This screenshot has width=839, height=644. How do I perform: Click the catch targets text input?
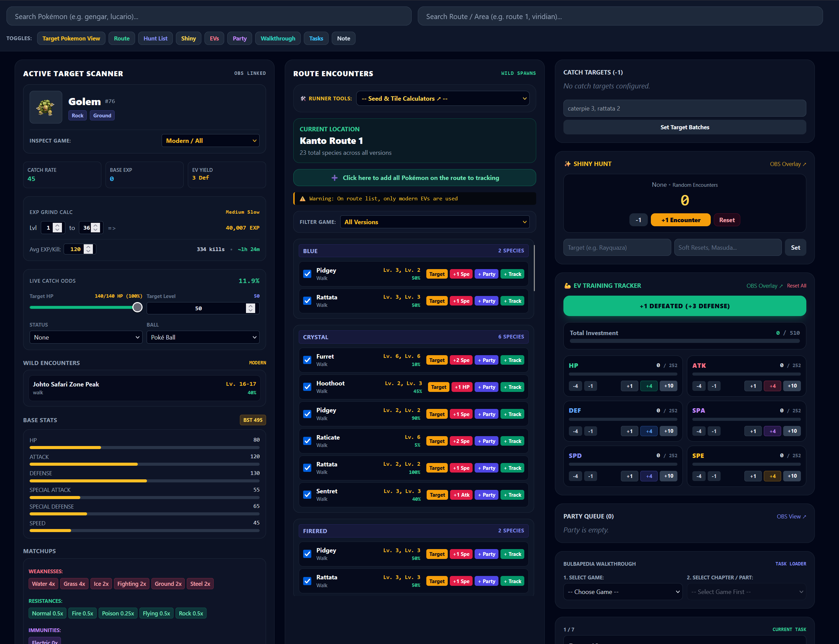point(685,109)
